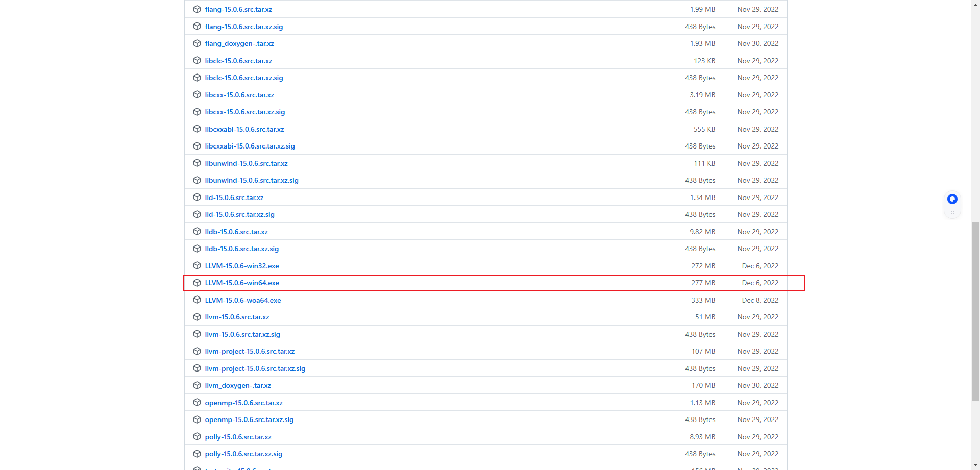Screen dimensions: 980x470
Task: Download llvm-15.0.6.src.tar.xz source archive
Action: click(237, 317)
